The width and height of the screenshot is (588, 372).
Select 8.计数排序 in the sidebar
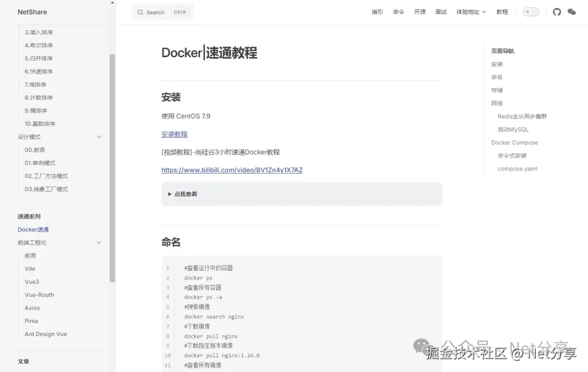tap(39, 98)
